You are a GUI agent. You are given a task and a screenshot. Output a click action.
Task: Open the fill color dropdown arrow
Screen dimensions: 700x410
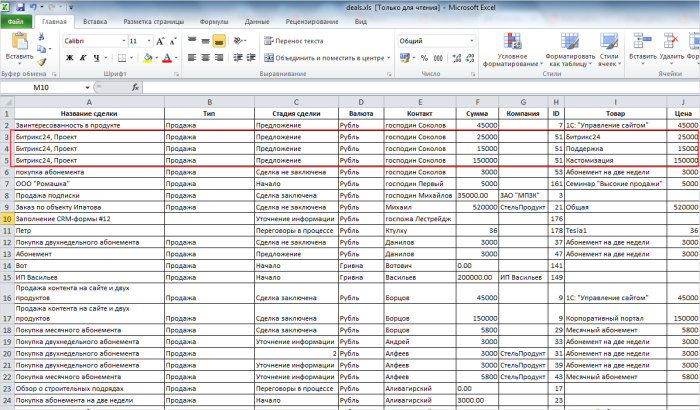pyautogui.click(x=157, y=58)
